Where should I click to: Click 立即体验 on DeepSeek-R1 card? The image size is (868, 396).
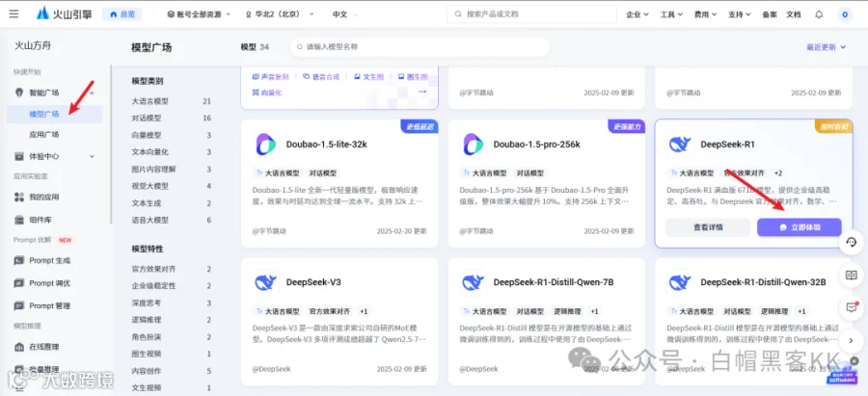[x=800, y=226]
